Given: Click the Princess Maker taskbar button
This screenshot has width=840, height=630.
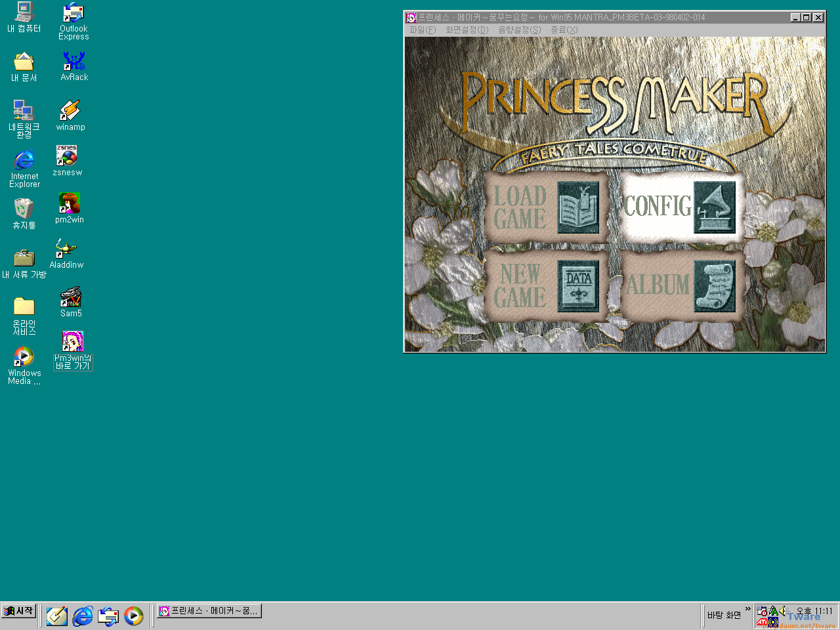Looking at the screenshot, I should pyautogui.click(x=209, y=611).
